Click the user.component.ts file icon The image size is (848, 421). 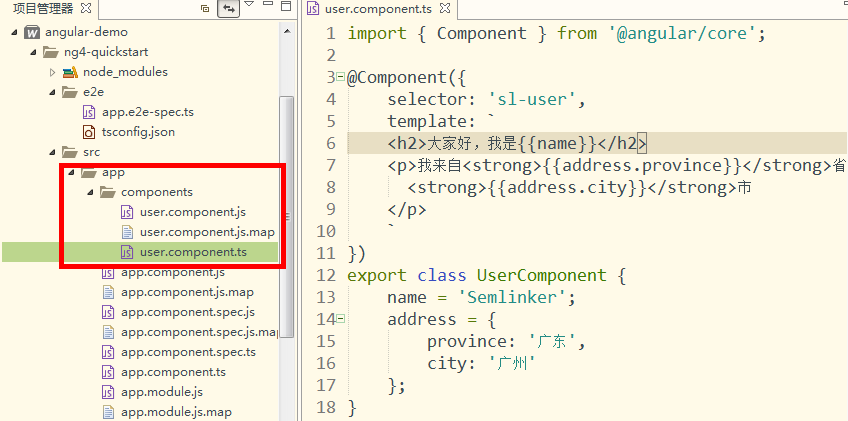(127, 252)
